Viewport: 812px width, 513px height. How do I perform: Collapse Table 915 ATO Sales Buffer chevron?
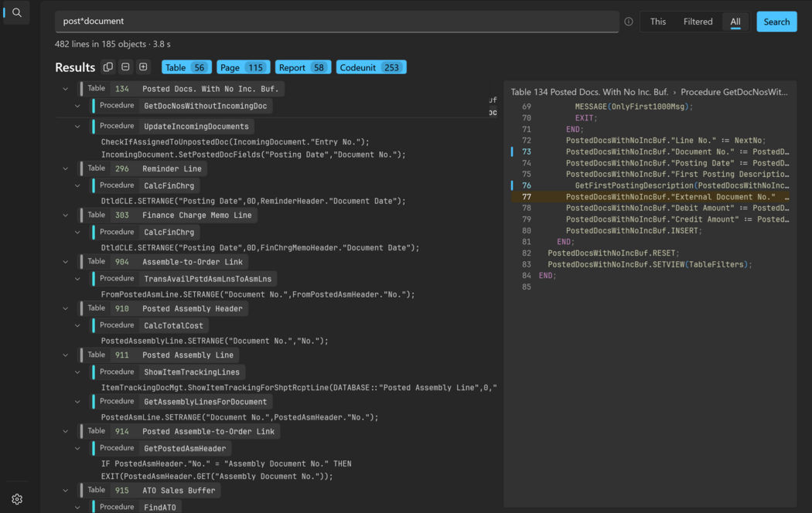[65, 491]
